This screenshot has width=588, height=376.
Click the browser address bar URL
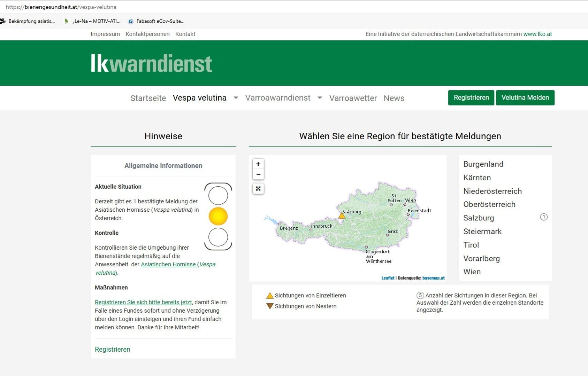pos(61,7)
